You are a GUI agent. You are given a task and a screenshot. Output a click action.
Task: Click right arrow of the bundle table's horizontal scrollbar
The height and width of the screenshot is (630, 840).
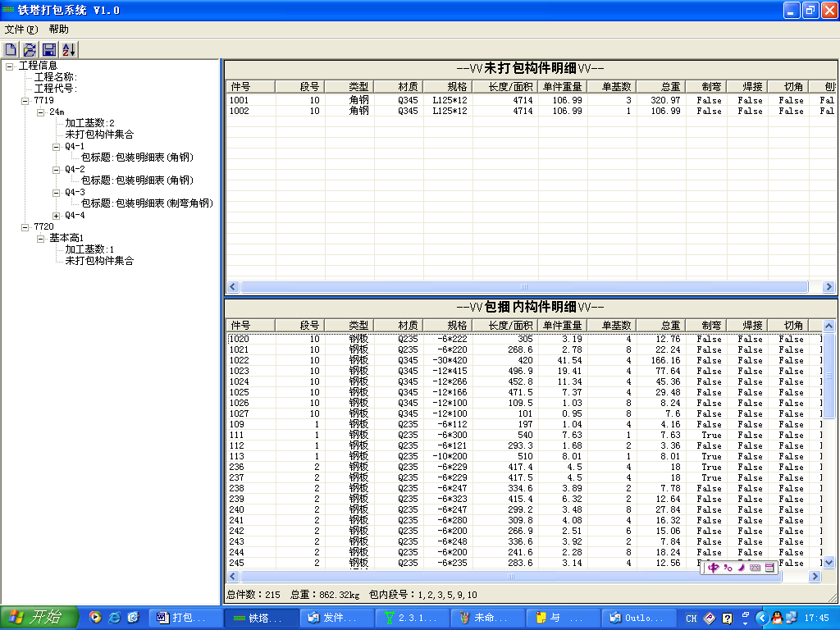pyautogui.click(x=815, y=577)
